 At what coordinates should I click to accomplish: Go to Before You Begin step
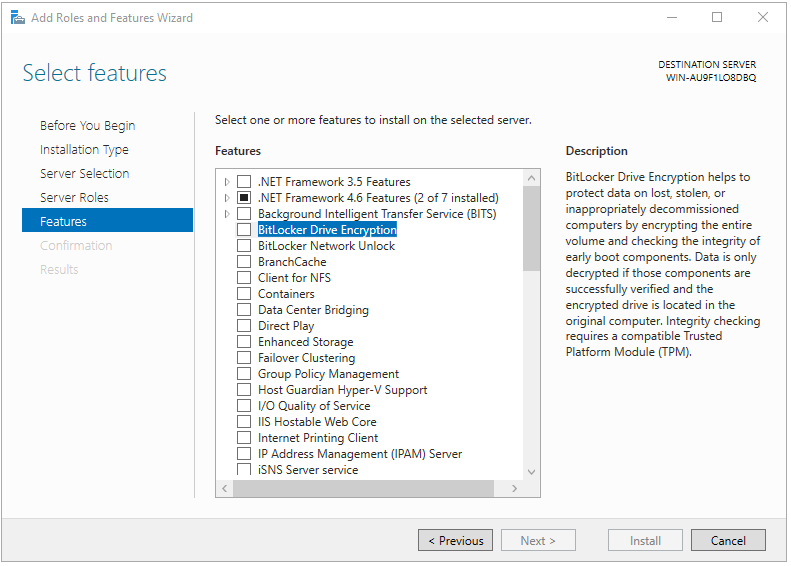point(88,126)
